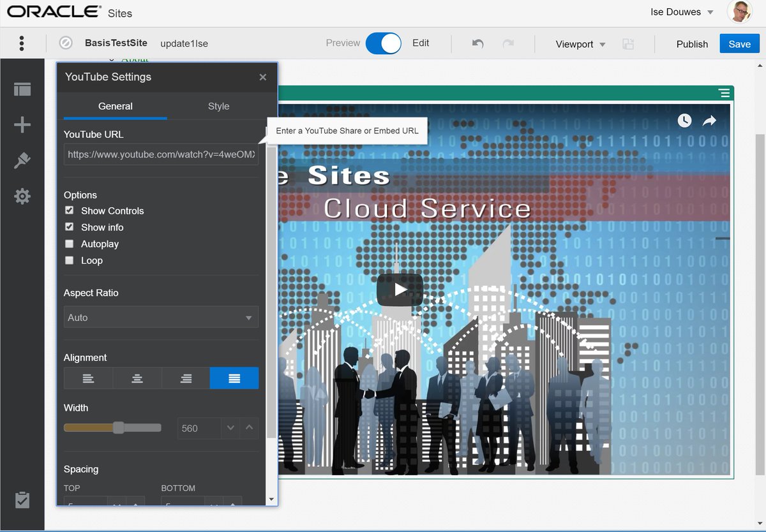The width and height of the screenshot is (766, 532).
Task: Enable the Loop checkbox
Action: click(69, 260)
